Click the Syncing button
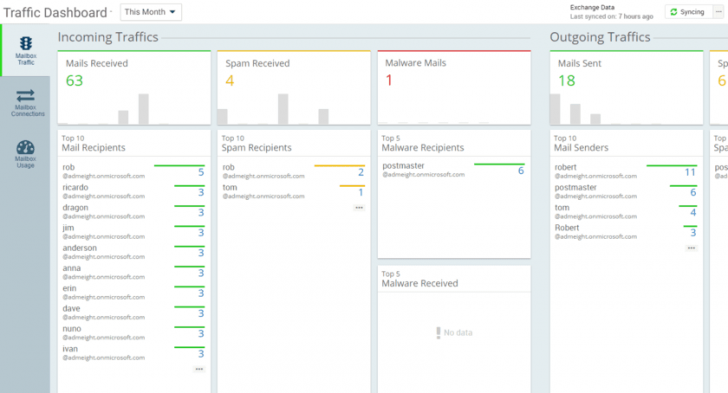The height and width of the screenshot is (393, 728). pos(689,12)
